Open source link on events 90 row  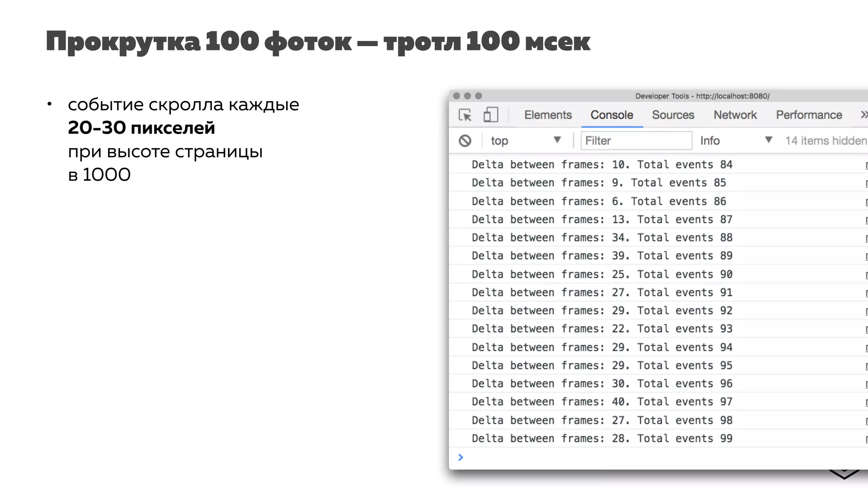coord(866,275)
